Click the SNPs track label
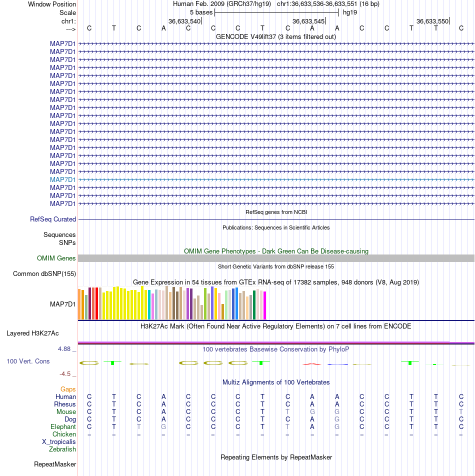This screenshot has width=475, height=476. [67, 242]
